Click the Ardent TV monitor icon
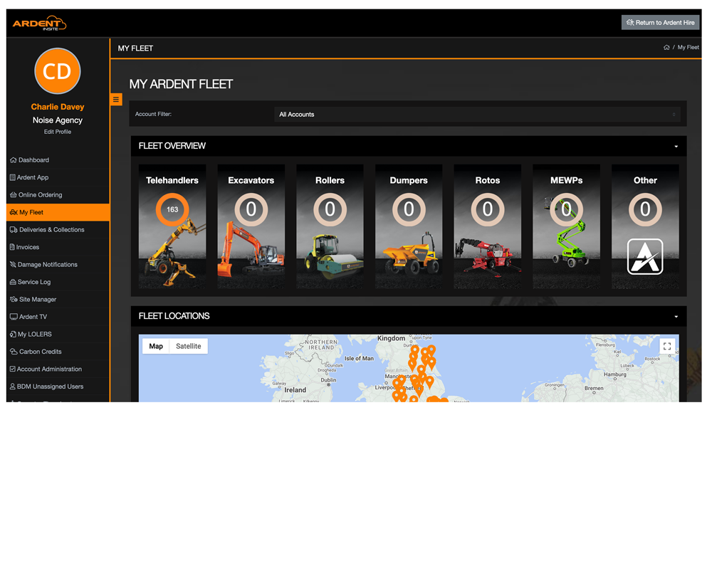Screen dimensions: 712x588 (14, 317)
